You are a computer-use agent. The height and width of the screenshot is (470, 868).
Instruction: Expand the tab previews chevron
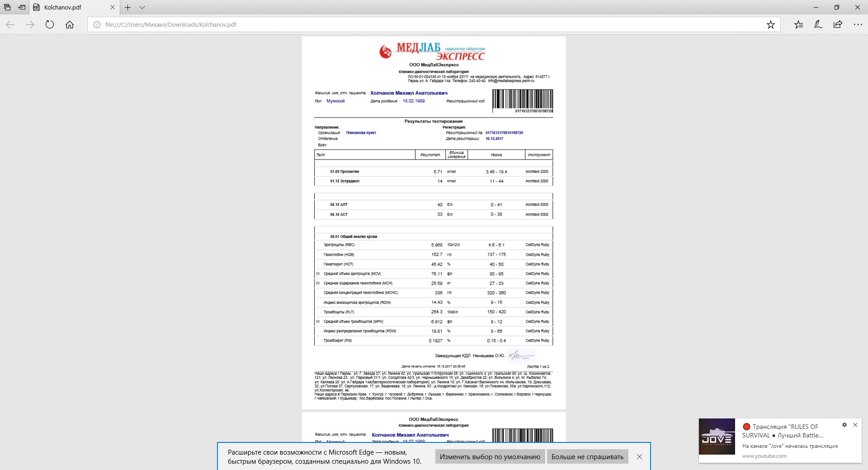[x=142, y=7]
